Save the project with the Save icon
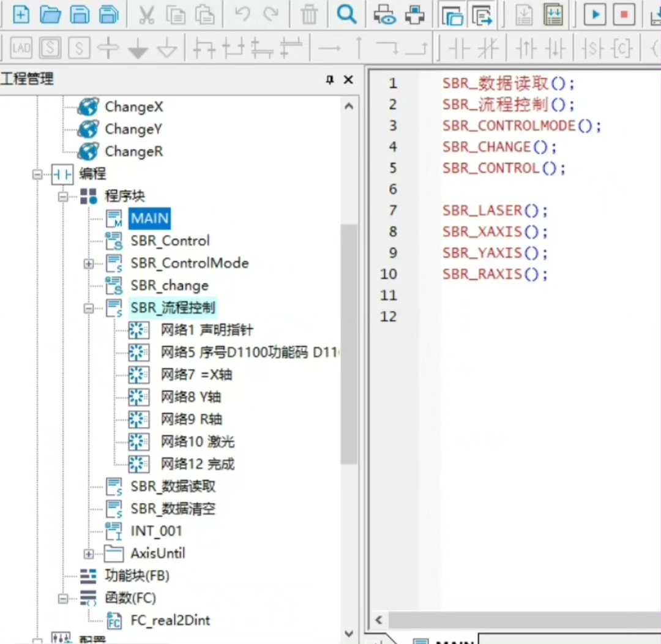The width and height of the screenshot is (661, 644). (79, 15)
